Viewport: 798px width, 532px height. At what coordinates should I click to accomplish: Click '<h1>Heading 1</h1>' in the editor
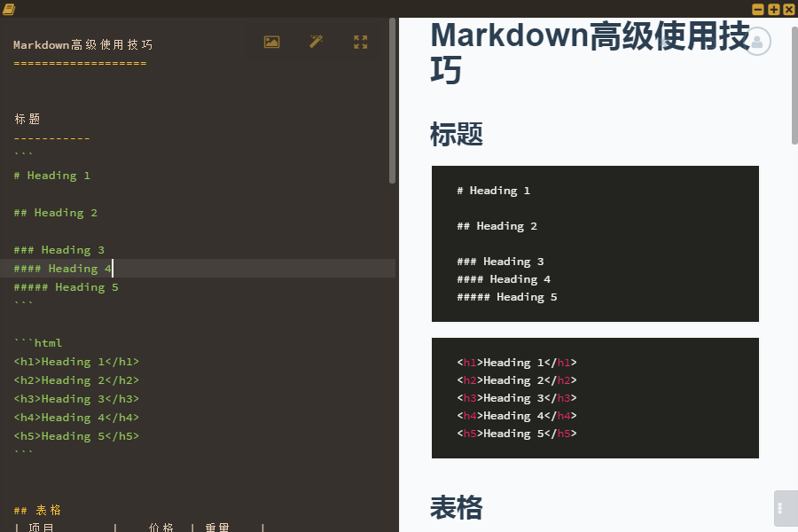[x=76, y=362]
